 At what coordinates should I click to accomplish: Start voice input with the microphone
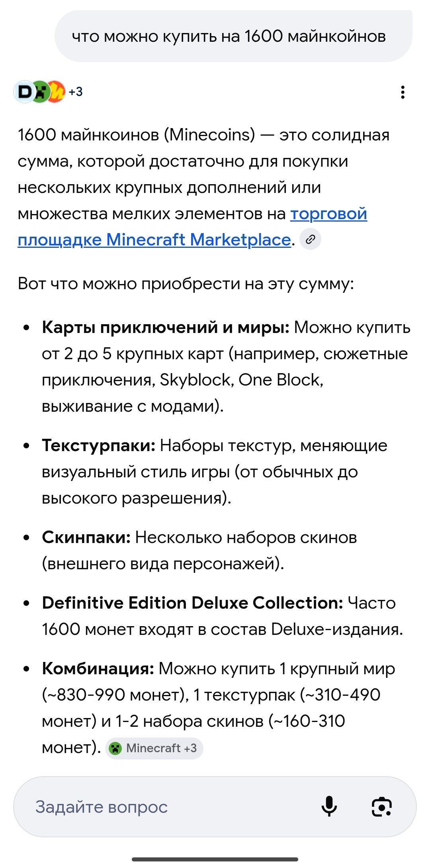pyautogui.click(x=329, y=806)
